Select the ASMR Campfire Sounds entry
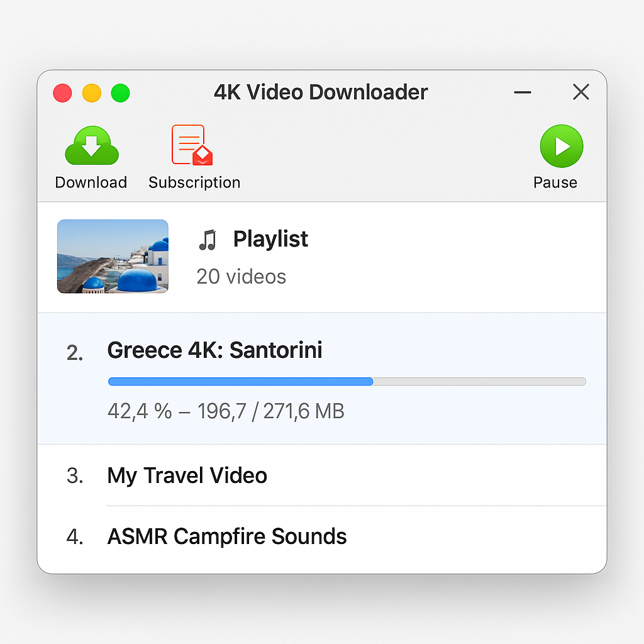Viewport: 644px width, 644px height. [x=227, y=536]
